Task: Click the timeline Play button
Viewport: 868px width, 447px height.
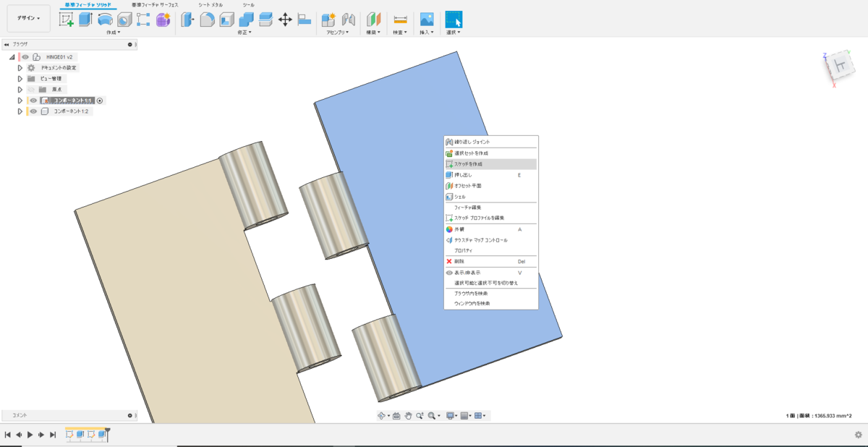Action: pos(30,435)
